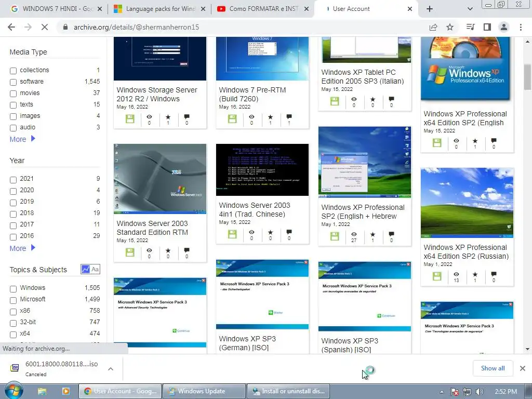Open Windows XP Bliss wallpaper thumbnail for Russian edition
This screenshot has height=399, width=532.
click(x=467, y=203)
